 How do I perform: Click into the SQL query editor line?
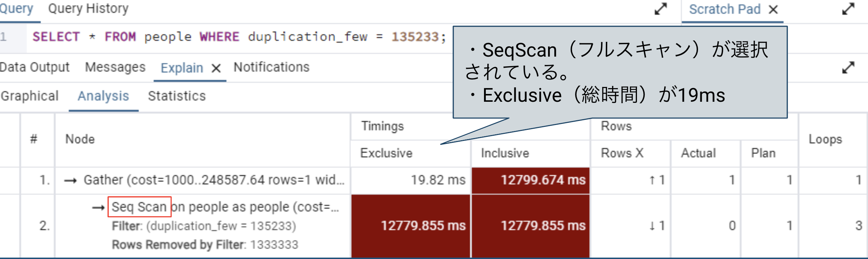pos(239,37)
